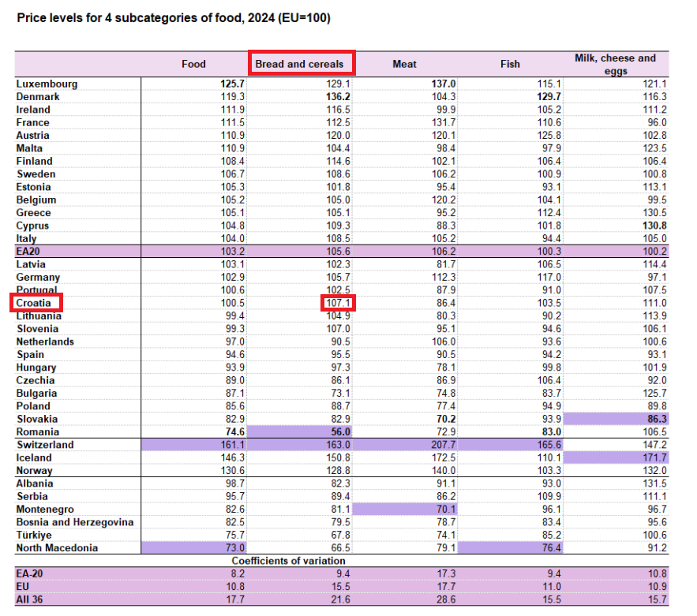Click Iceland's highlighted milk value 171.7

point(654,457)
